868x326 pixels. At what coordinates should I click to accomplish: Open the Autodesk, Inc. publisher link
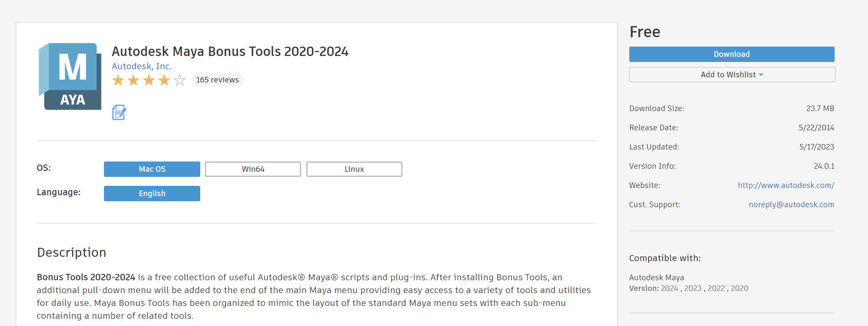click(142, 66)
